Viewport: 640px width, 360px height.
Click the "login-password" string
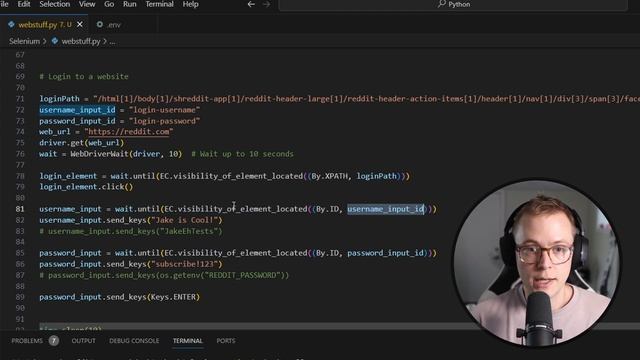(164, 121)
